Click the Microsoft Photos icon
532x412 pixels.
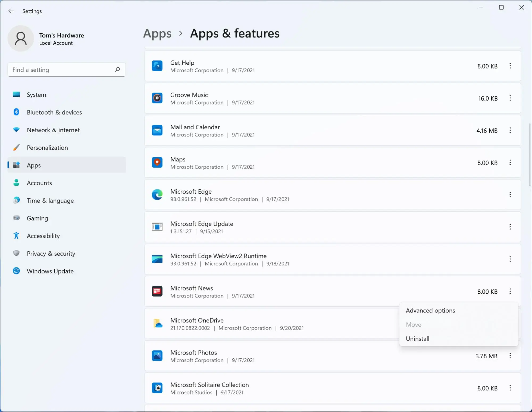click(x=157, y=356)
